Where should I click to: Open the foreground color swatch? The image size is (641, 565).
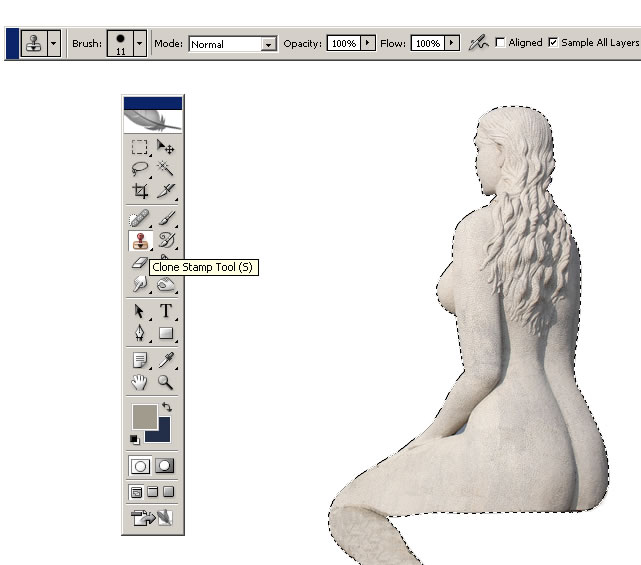click(145, 417)
